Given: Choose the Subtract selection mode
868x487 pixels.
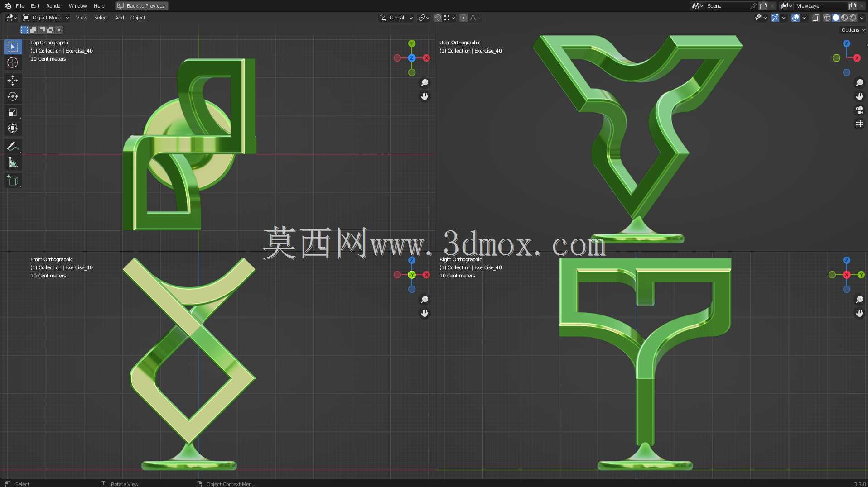Looking at the screenshot, I should 42,30.
